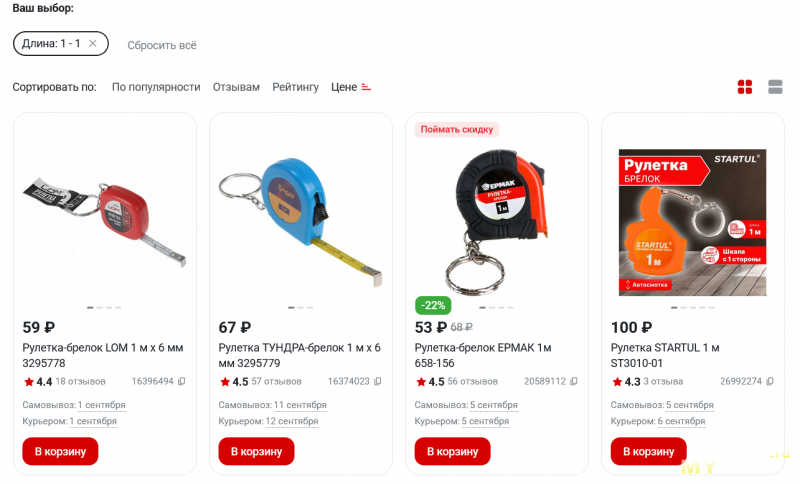Sort by По популярности
The height and width of the screenshot is (484, 800).
[x=156, y=87]
